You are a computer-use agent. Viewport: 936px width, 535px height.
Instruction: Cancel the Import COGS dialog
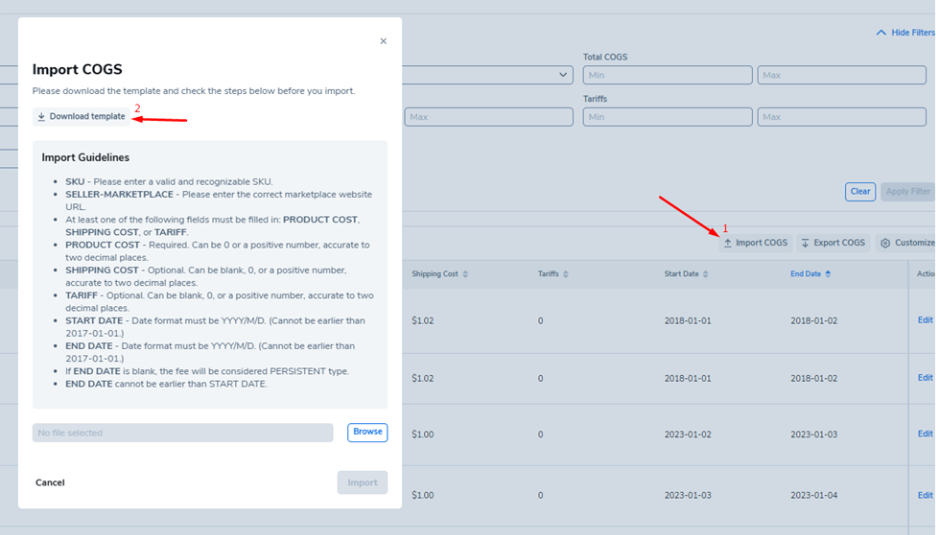50,482
